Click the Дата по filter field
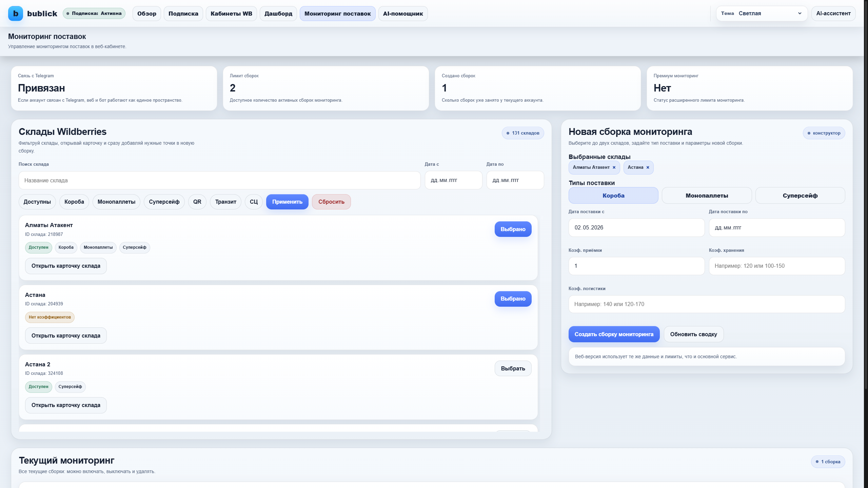The height and width of the screenshot is (488, 868). coord(515,180)
